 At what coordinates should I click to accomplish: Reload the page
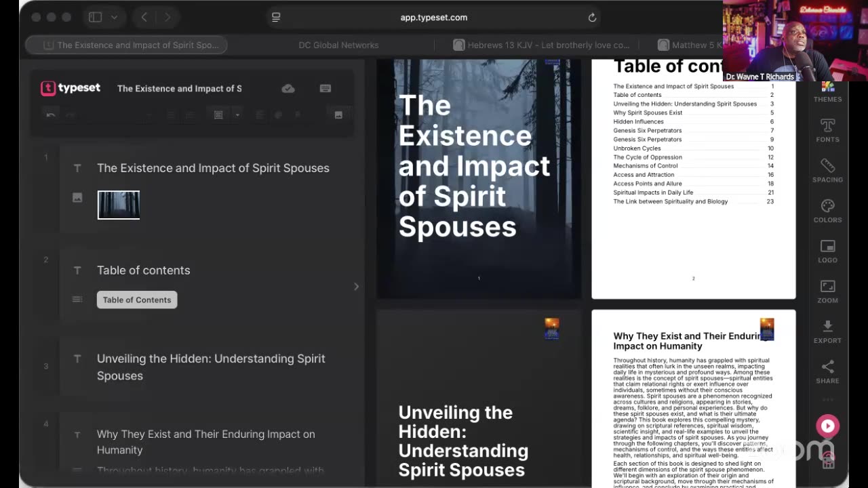[592, 18]
